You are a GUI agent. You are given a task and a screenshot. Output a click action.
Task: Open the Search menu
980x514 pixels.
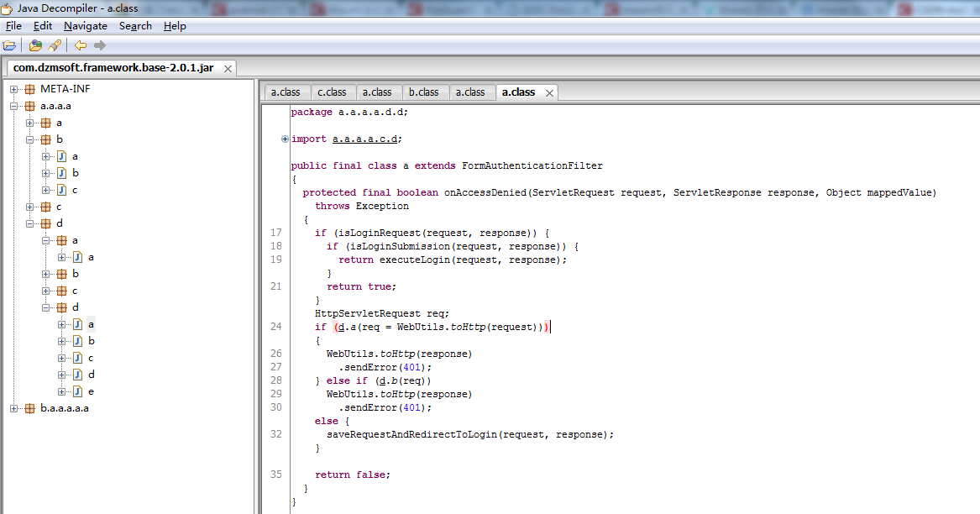tap(136, 26)
